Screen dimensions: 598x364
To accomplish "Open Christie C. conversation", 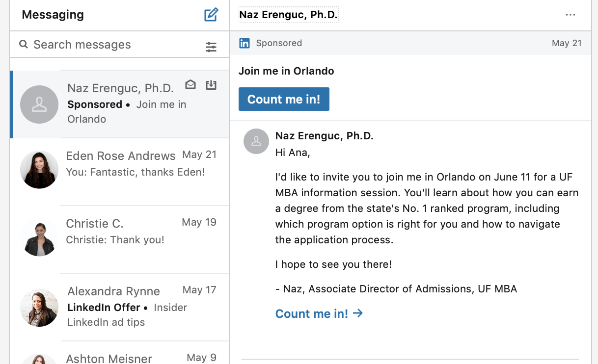I will click(x=119, y=239).
